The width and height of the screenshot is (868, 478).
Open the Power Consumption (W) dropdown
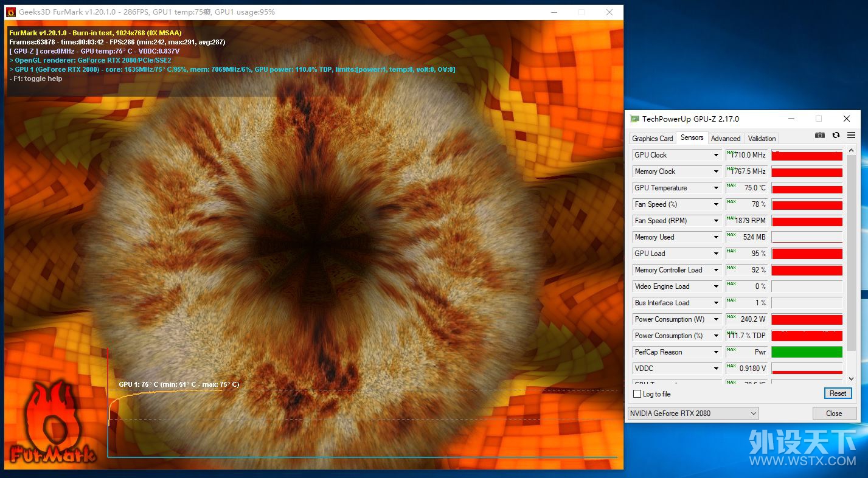tap(716, 319)
